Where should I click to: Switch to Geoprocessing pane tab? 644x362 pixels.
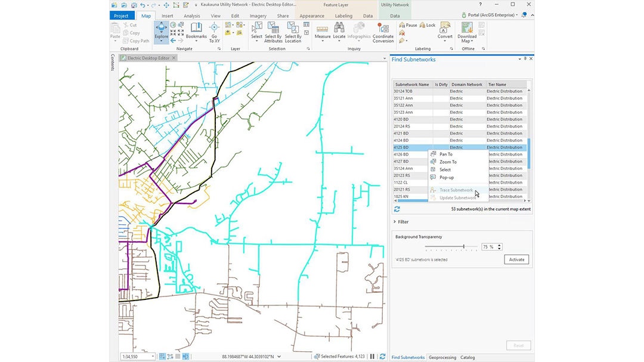pyautogui.click(x=442, y=357)
